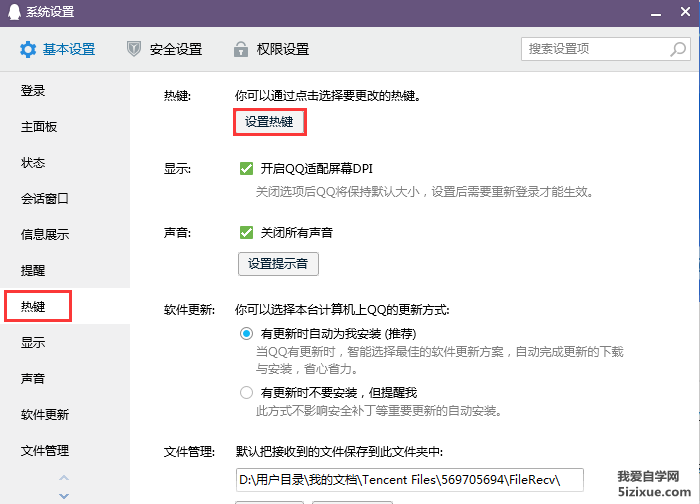Click the 声音: section label
This screenshot has height=504, width=700.
coord(177,233)
